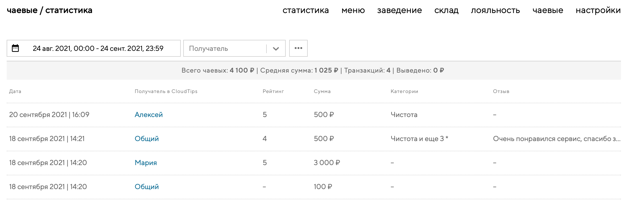644x208 pixels.
Task: Expand the Получатель dropdown chevron
Action: [276, 49]
